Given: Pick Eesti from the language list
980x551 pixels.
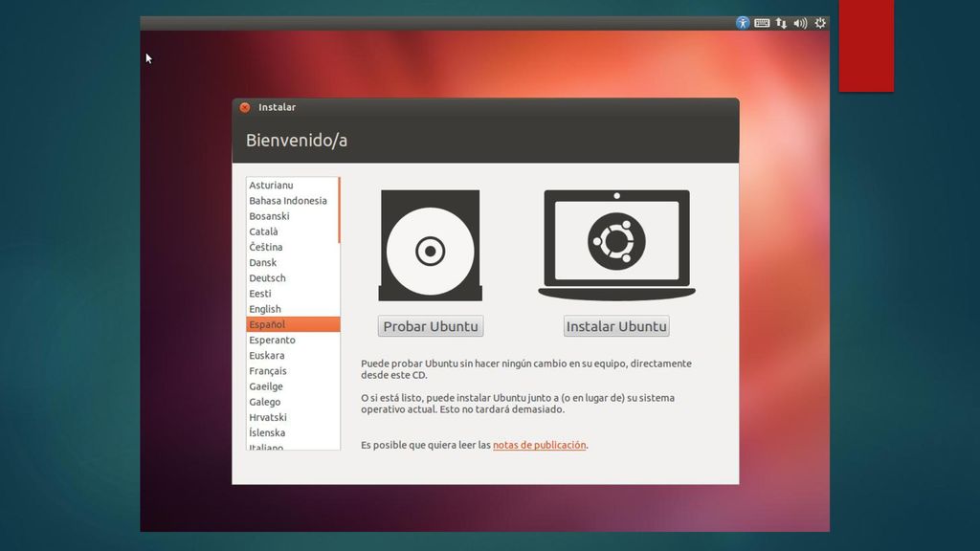Looking at the screenshot, I should 293,294.
